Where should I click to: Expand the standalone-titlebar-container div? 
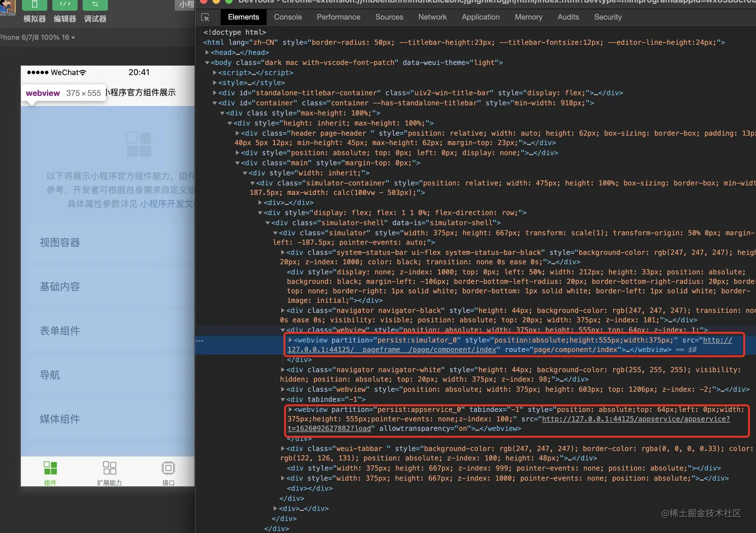tap(214, 93)
